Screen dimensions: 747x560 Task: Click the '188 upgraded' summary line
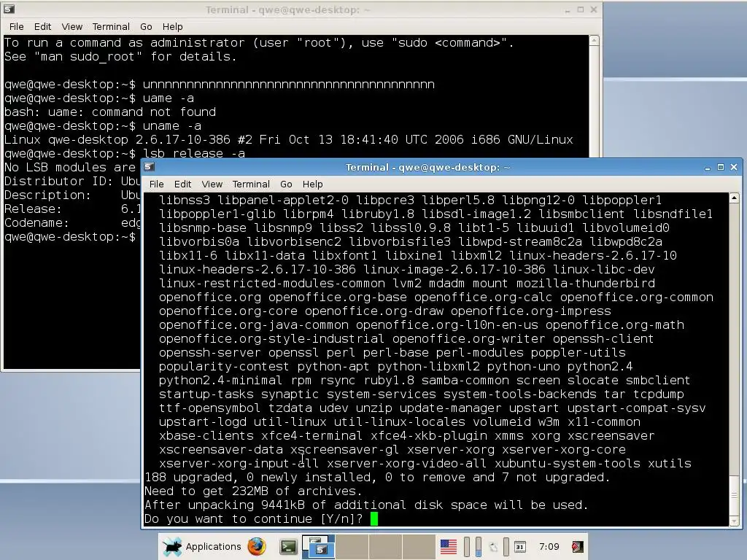click(x=377, y=477)
